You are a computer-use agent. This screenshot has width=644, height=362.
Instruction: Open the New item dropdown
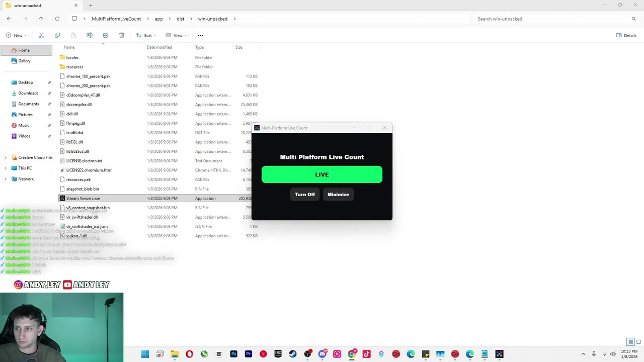16,35
